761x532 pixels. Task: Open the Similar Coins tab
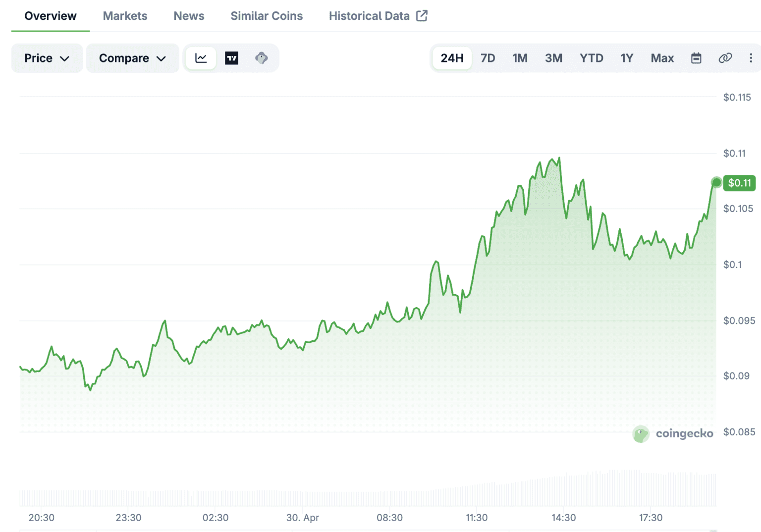click(267, 16)
